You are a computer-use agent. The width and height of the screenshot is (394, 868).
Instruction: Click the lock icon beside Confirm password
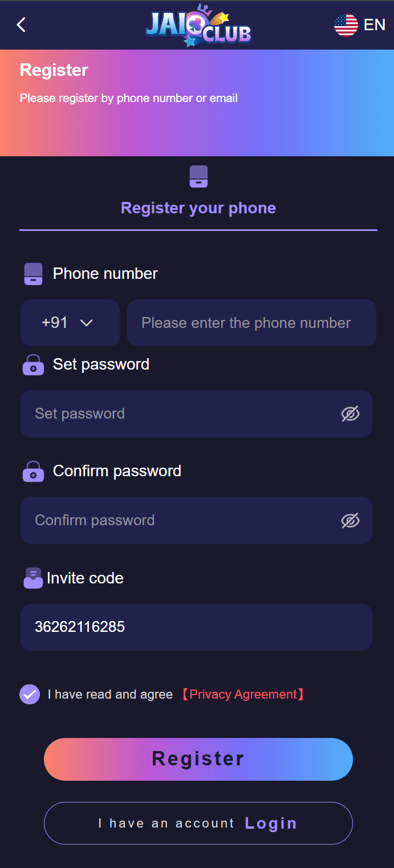click(x=33, y=471)
